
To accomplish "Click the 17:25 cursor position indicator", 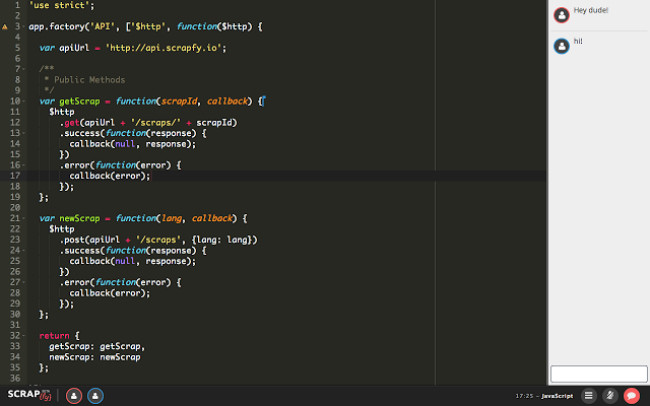I will 523,397.
